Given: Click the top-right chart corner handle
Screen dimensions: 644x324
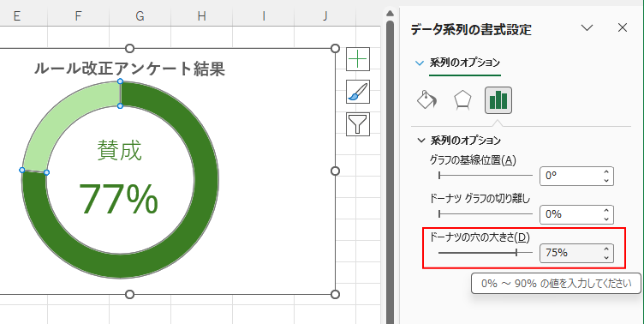Looking at the screenshot, I should point(335,49).
